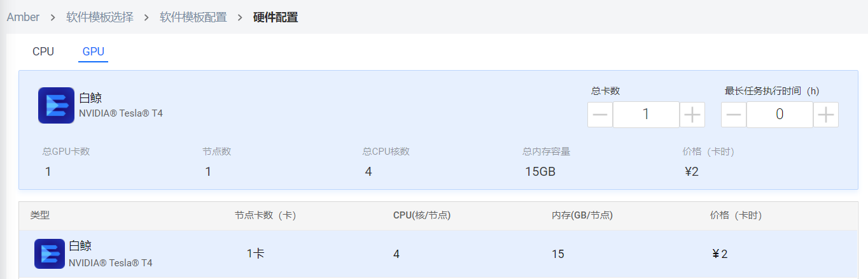This screenshot has width=868, height=279.
Task: Open the 软件模板选择 breadcrumb link
Action: 100,17
